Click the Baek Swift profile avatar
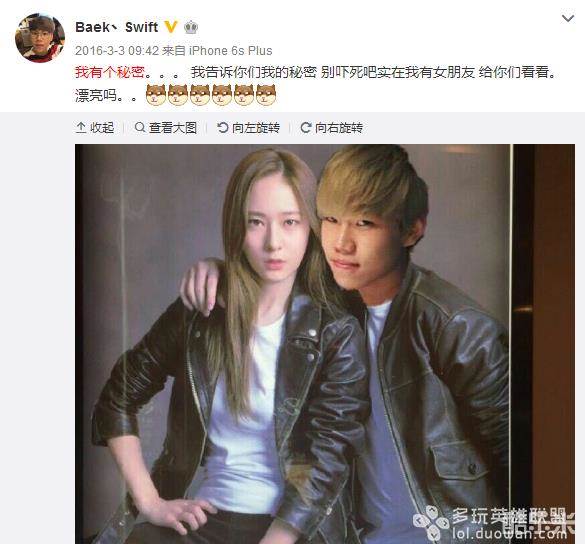The width and height of the screenshot is (585, 544). coord(40,38)
